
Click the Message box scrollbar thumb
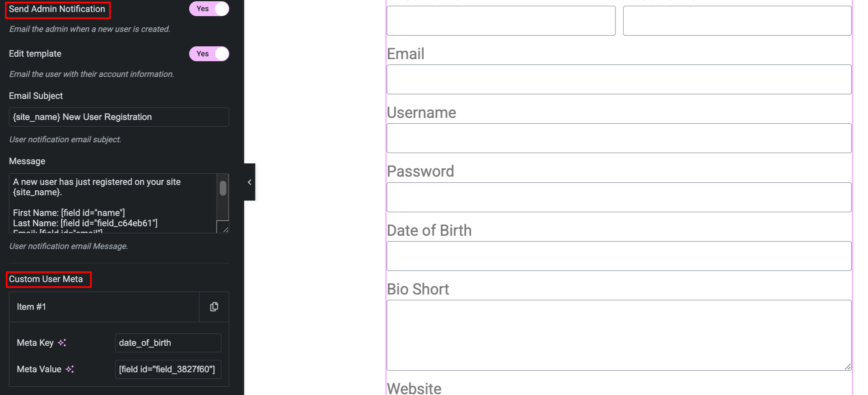[x=223, y=188]
